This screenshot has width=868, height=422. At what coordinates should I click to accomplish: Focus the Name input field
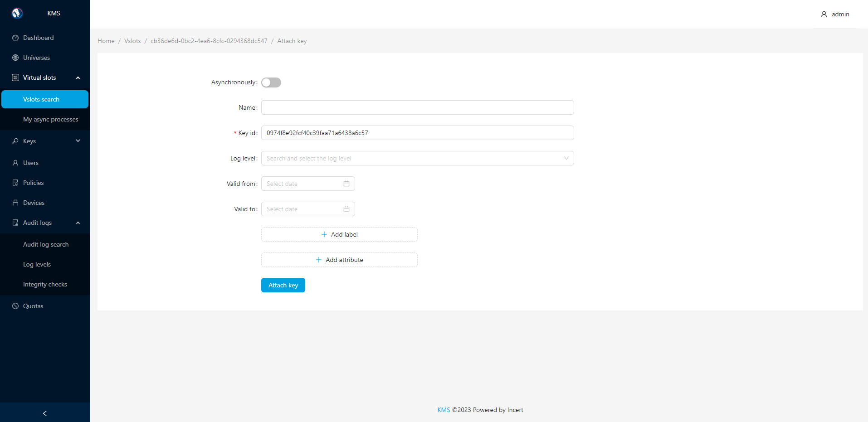pyautogui.click(x=418, y=107)
